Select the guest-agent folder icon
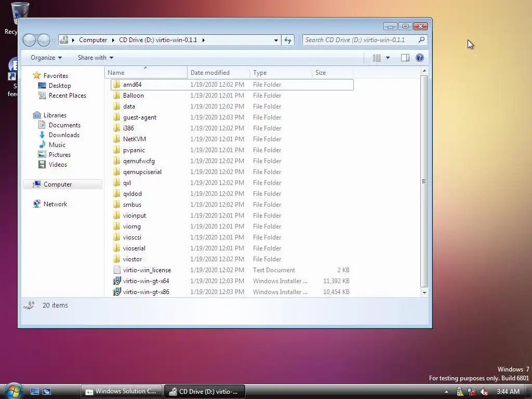The image size is (532, 399). coord(116,117)
